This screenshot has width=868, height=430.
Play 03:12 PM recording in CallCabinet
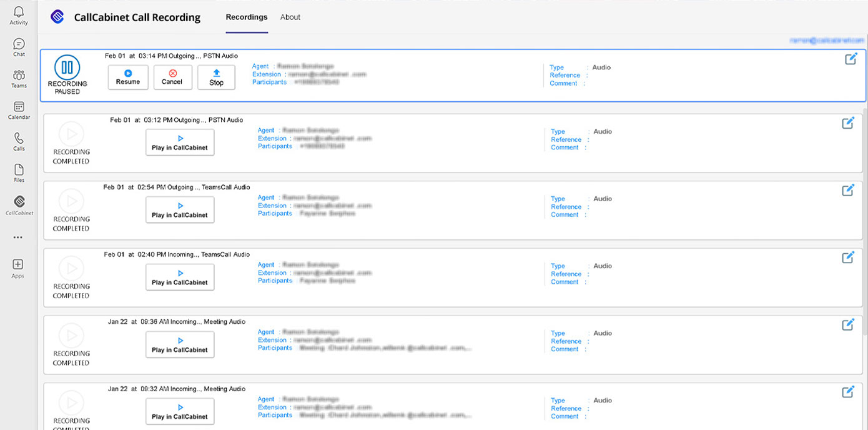(180, 143)
